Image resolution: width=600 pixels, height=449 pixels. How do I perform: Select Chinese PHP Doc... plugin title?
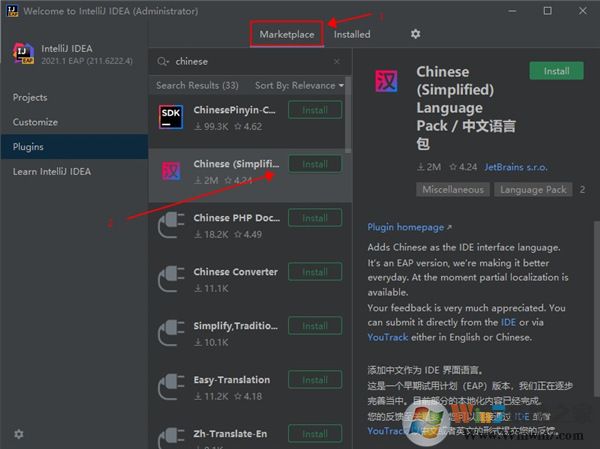(236, 218)
